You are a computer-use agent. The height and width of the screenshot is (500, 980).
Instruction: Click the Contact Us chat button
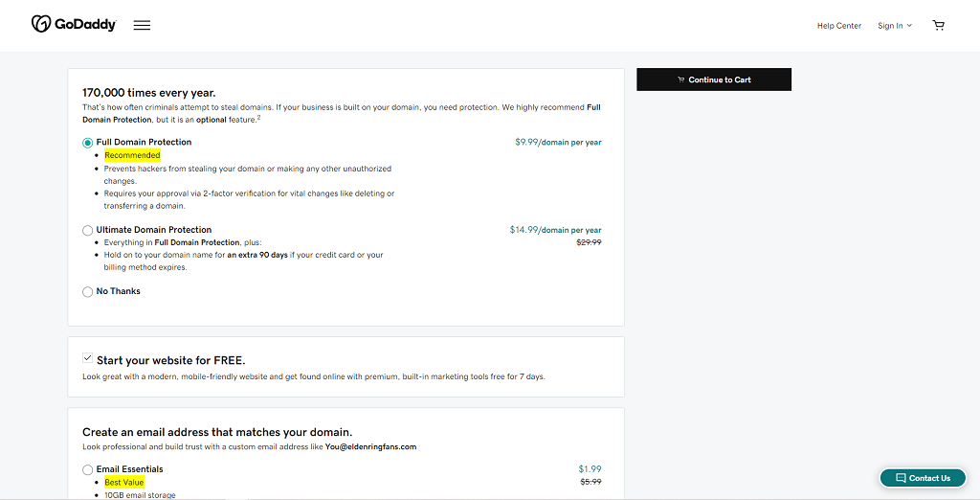point(923,478)
